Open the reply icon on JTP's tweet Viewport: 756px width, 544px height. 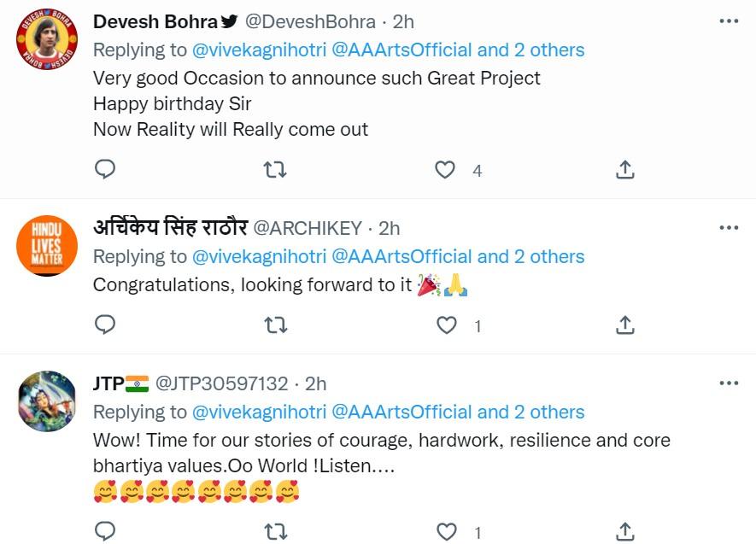click(105, 531)
